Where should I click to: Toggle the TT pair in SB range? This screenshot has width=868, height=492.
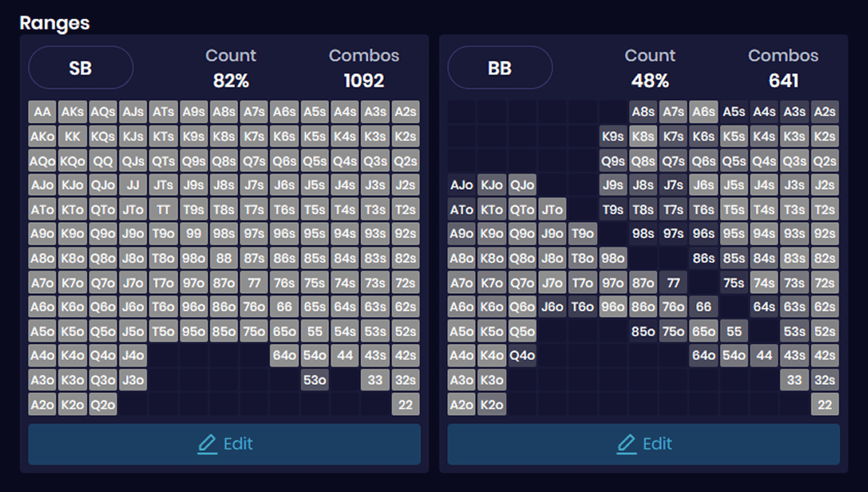point(163,210)
